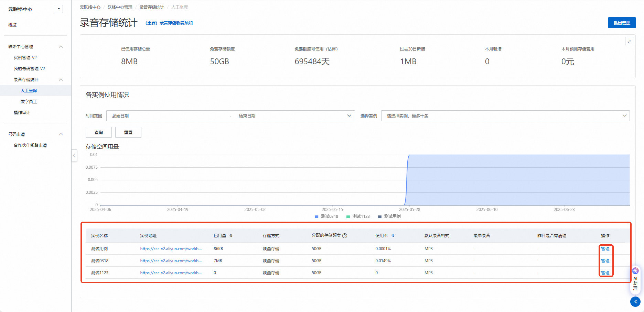644x312 pixels.
Task: Click the 存储方式 column header
Action: click(x=271, y=236)
